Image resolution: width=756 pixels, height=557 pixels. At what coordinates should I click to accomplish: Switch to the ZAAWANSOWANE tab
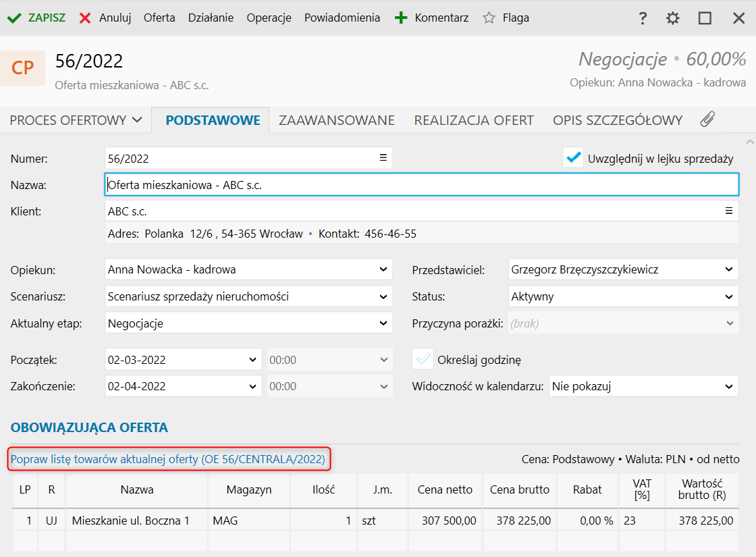click(x=336, y=120)
